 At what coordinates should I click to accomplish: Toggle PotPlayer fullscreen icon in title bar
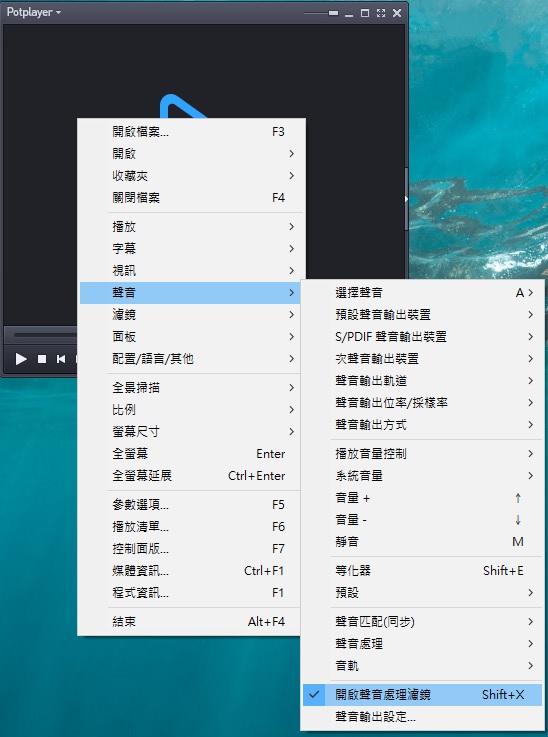tap(381, 13)
